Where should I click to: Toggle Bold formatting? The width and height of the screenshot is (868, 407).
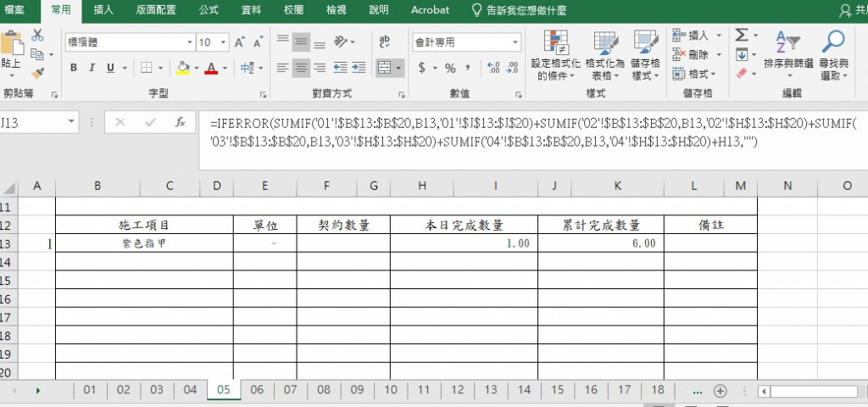(x=73, y=68)
